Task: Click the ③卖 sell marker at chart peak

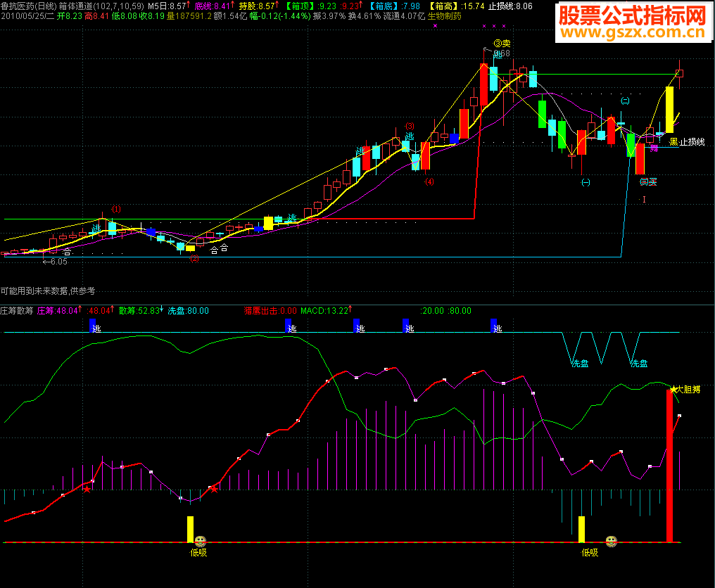Action: [x=502, y=44]
